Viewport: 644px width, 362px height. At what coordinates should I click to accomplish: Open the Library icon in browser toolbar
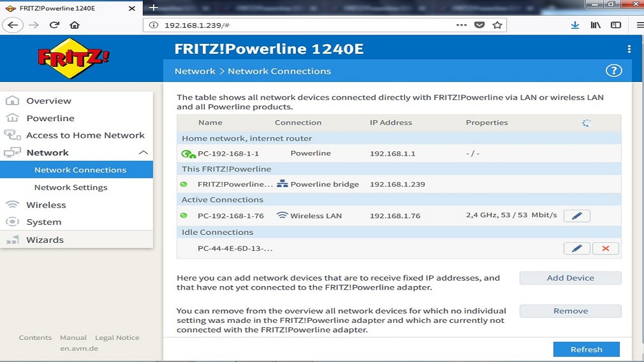[x=596, y=25]
